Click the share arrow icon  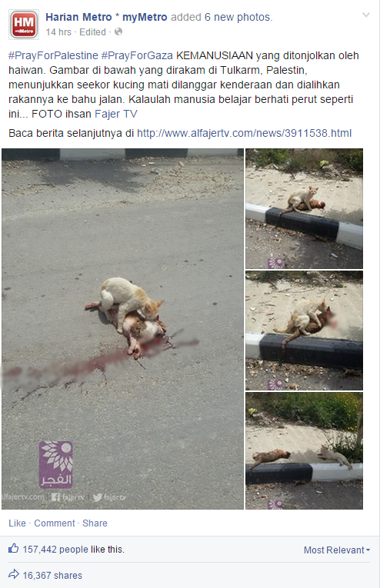tap(14, 573)
